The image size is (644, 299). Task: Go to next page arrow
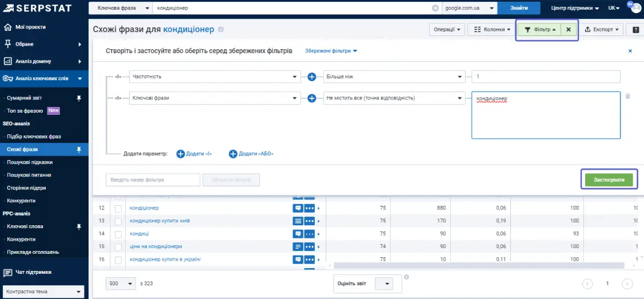(627, 284)
